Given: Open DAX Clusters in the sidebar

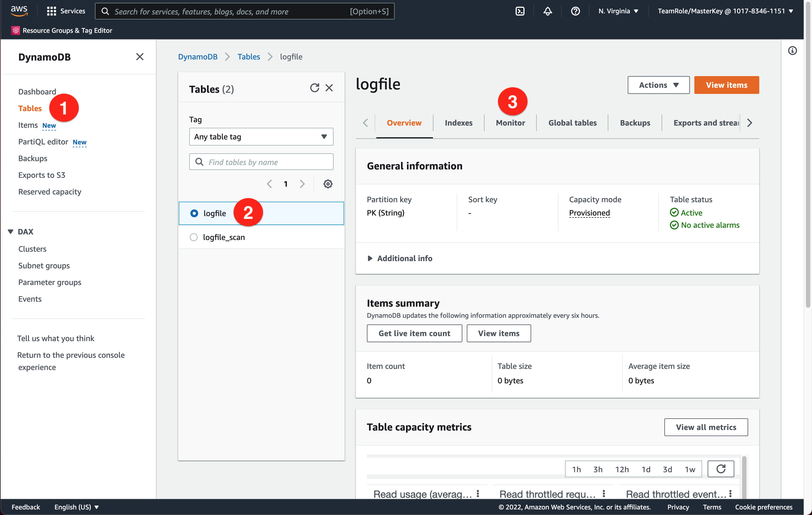Looking at the screenshot, I should tap(32, 249).
